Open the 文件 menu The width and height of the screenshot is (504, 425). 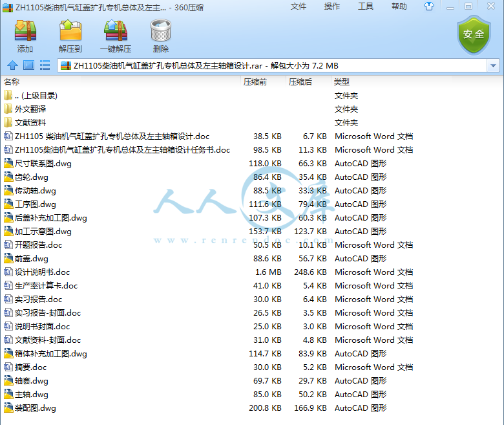299,6
